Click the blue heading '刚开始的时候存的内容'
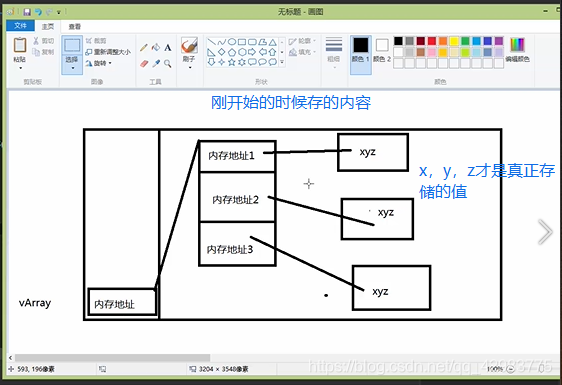Image resolution: width=562 pixels, height=385 pixels. [291, 103]
